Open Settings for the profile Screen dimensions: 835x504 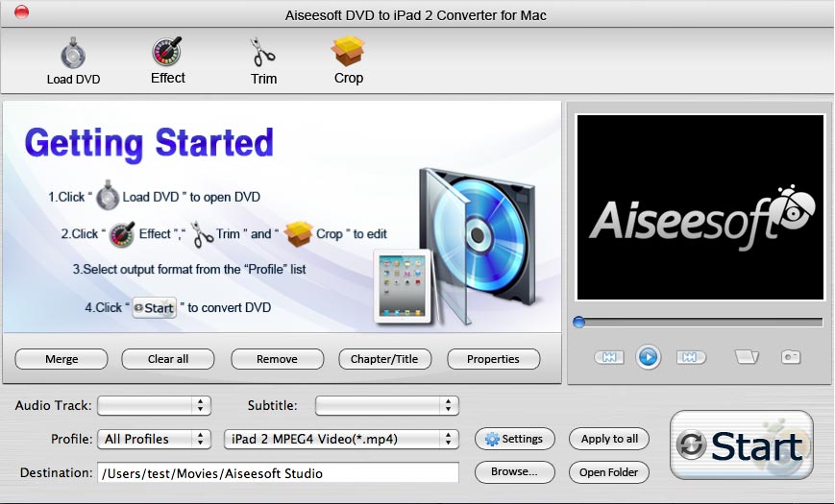pos(514,439)
